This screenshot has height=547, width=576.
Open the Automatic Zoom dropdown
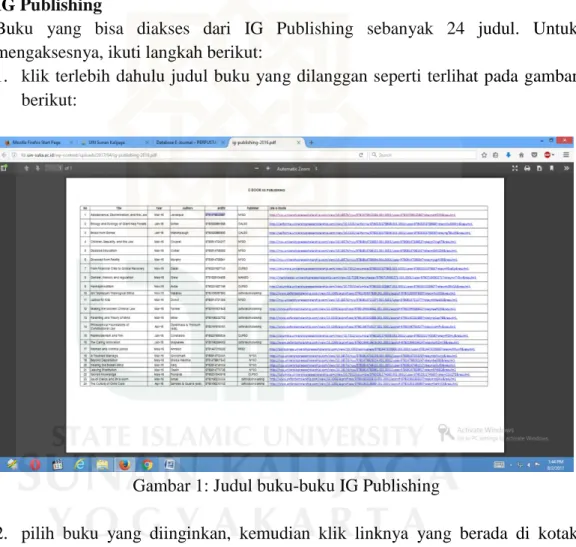tap(297, 169)
